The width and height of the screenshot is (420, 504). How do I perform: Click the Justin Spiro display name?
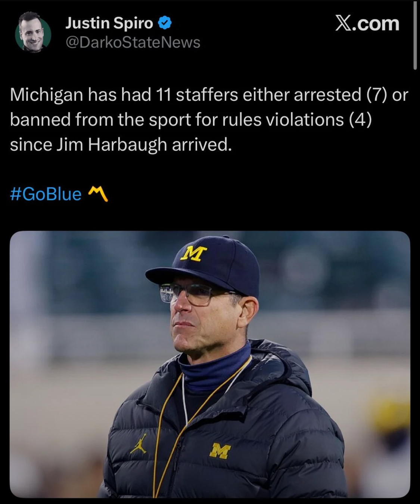pos(109,23)
